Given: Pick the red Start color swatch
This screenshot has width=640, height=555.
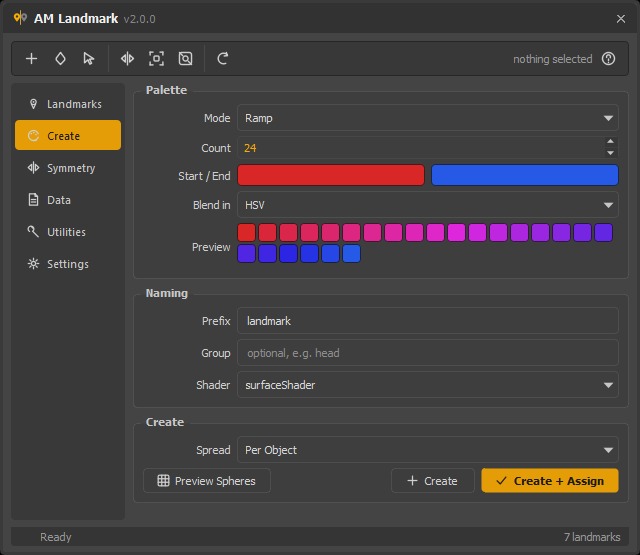Looking at the screenshot, I should pos(331,175).
